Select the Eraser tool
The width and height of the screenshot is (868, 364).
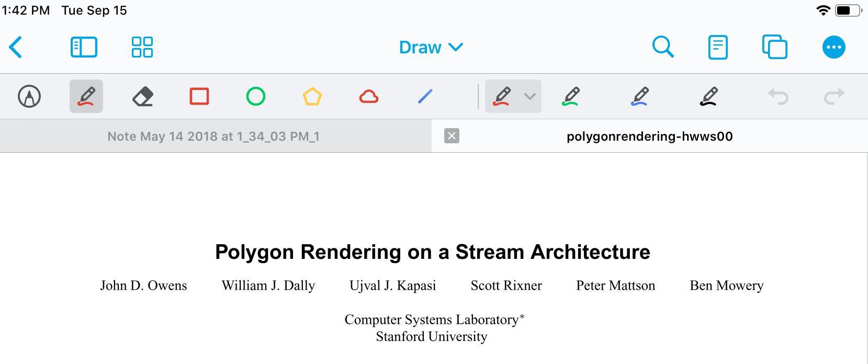143,96
